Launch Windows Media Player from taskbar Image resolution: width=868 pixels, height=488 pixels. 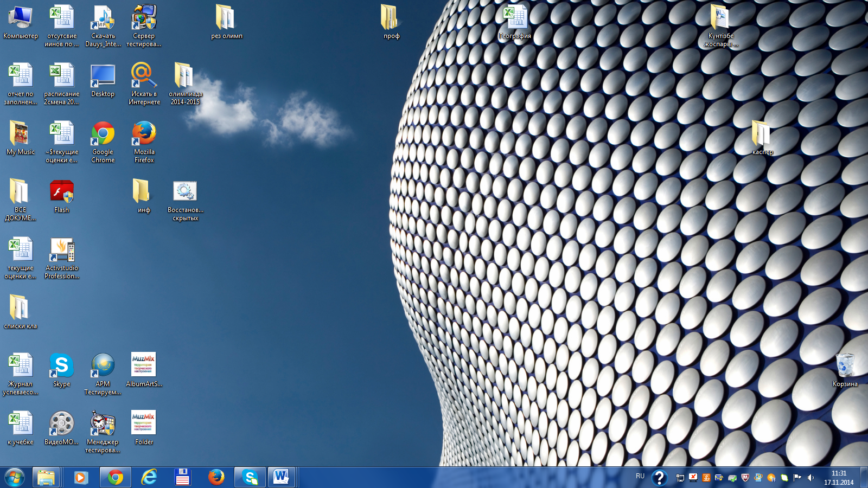tap(81, 478)
